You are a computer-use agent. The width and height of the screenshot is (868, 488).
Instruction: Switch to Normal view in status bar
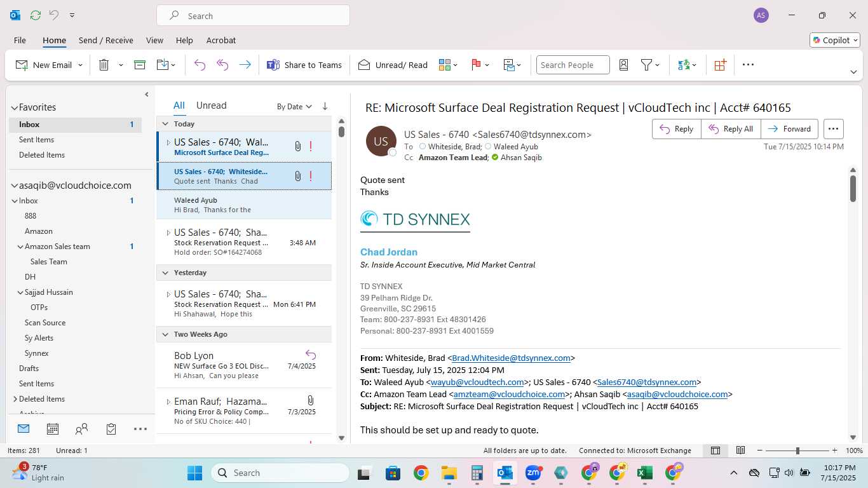point(715,451)
